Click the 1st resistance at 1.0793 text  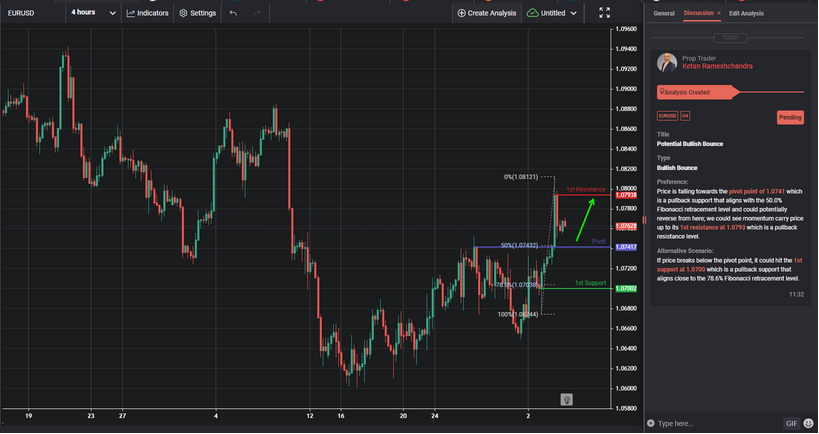click(x=712, y=228)
